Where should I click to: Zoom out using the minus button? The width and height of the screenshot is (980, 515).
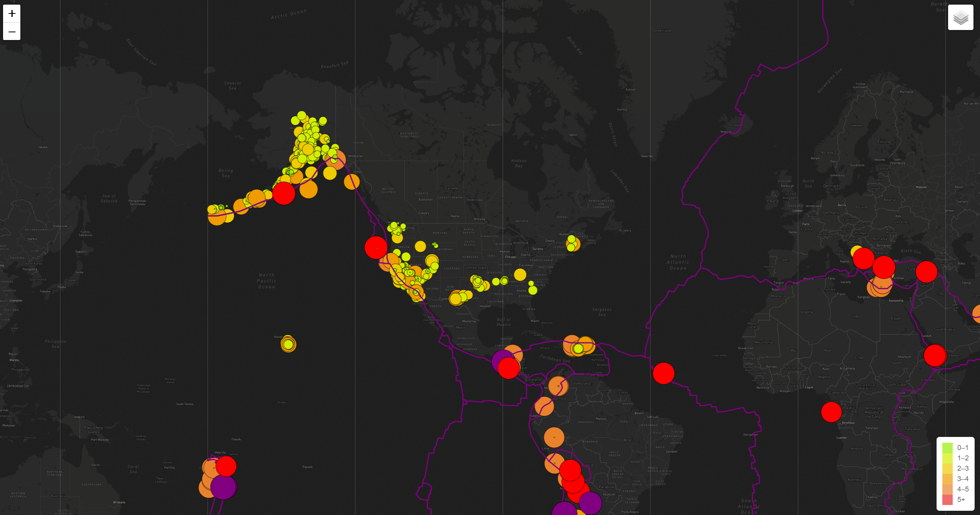(12, 31)
